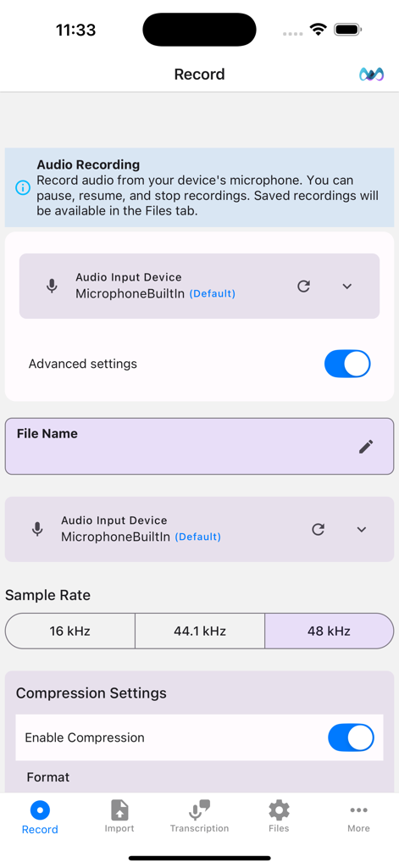Tap the Sample Rate label
The width and height of the screenshot is (399, 868).
tap(47, 595)
